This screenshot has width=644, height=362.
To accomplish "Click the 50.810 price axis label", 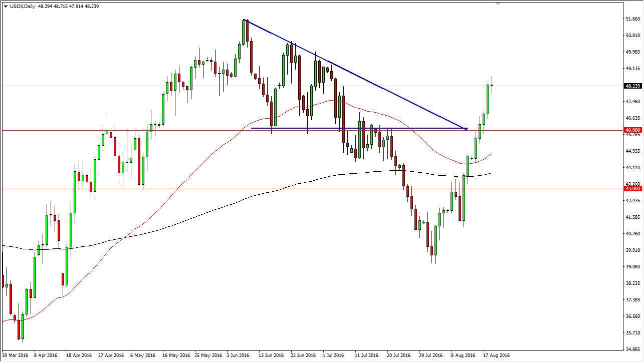I will 633,36.
